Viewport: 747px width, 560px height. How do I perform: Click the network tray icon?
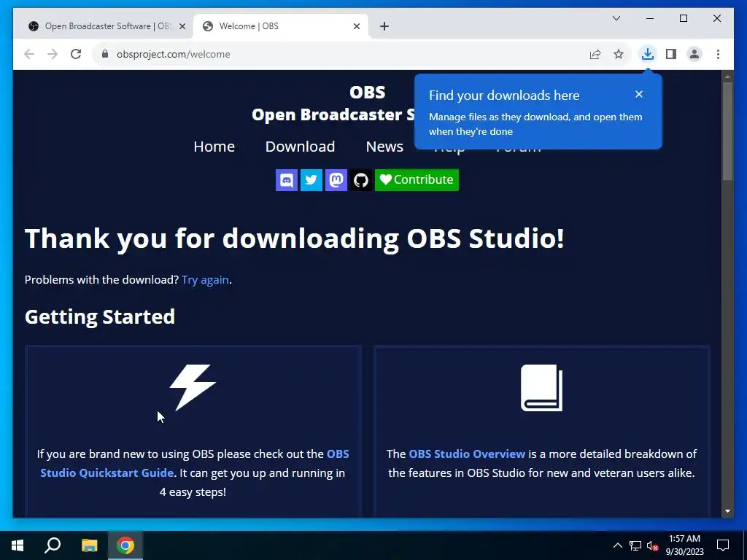click(x=635, y=545)
